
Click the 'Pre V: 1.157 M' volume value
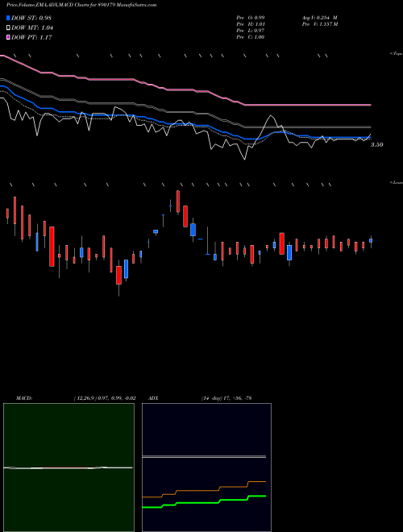coord(320,24)
